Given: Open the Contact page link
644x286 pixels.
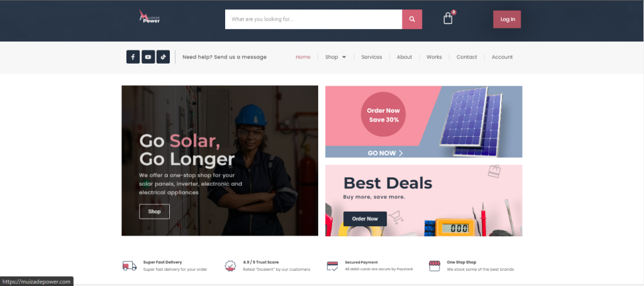Looking at the screenshot, I should point(467,57).
